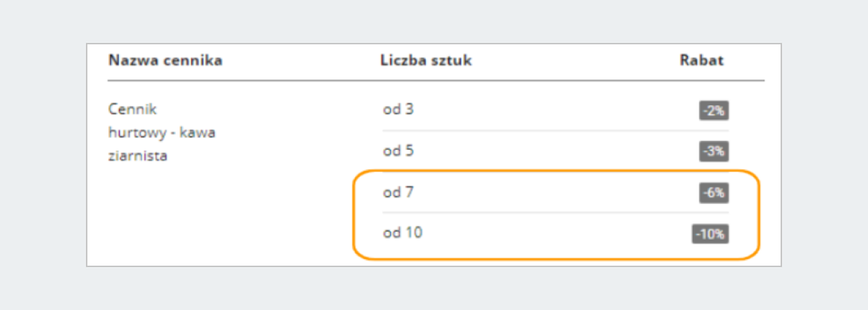
Task: Click the 'Nazwa cennika' column header
Action: point(166,61)
